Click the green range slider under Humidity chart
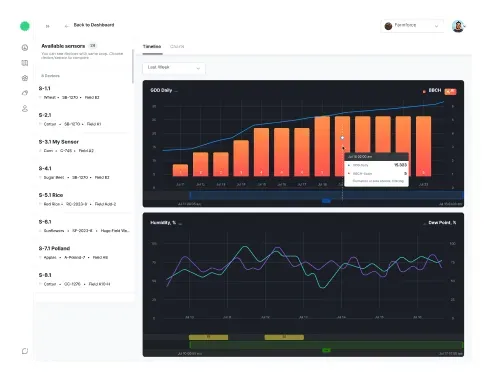Viewport: 488px width, 378px height. click(x=326, y=345)
